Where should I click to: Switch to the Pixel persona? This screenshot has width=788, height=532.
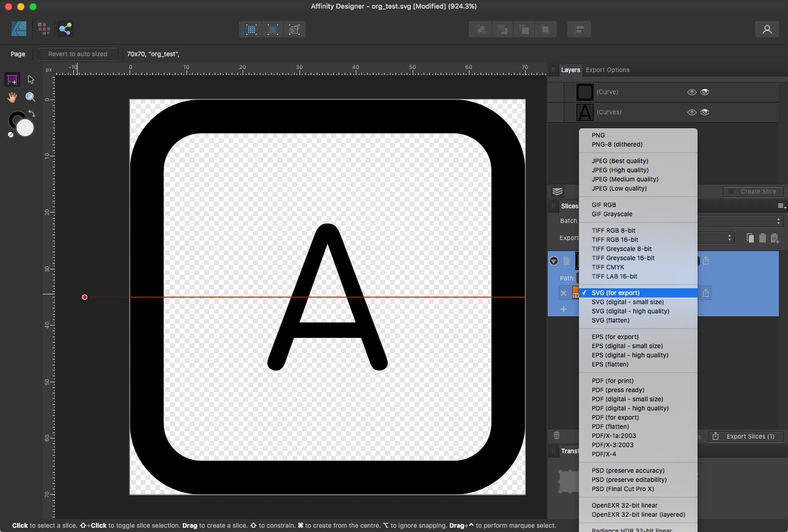click(43, 29)
